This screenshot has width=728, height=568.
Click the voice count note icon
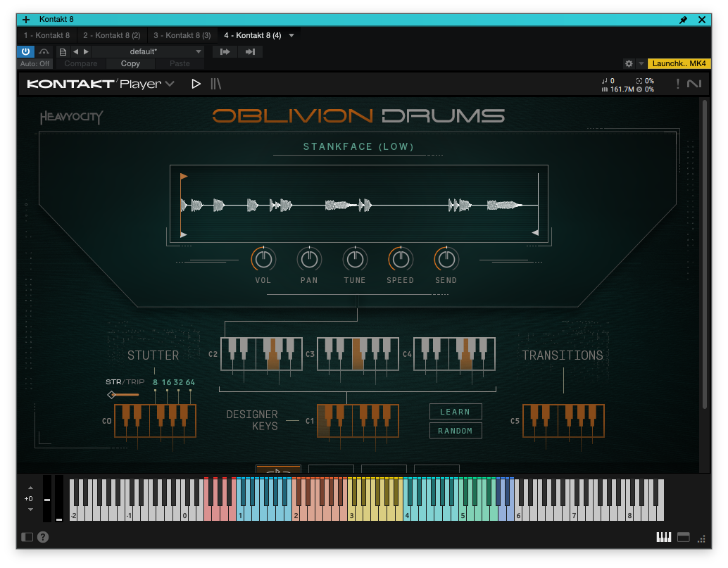tap(605, 81)
